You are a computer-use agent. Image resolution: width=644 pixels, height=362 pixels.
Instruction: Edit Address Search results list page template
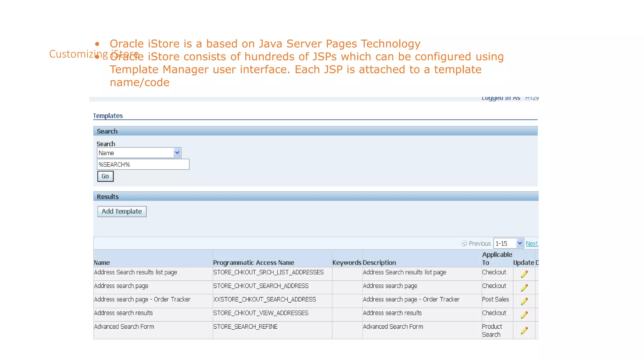click(x=524, y=274)
